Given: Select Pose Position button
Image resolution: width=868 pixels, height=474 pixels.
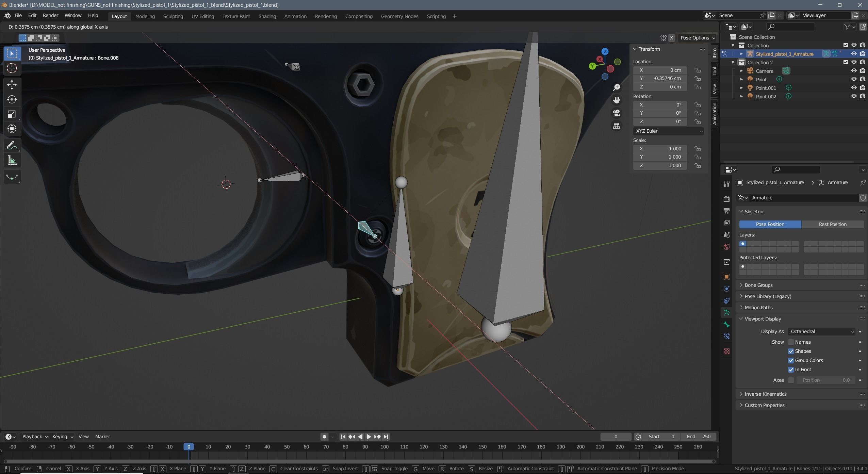Looking at the screenshot, I should coord(770,224).
